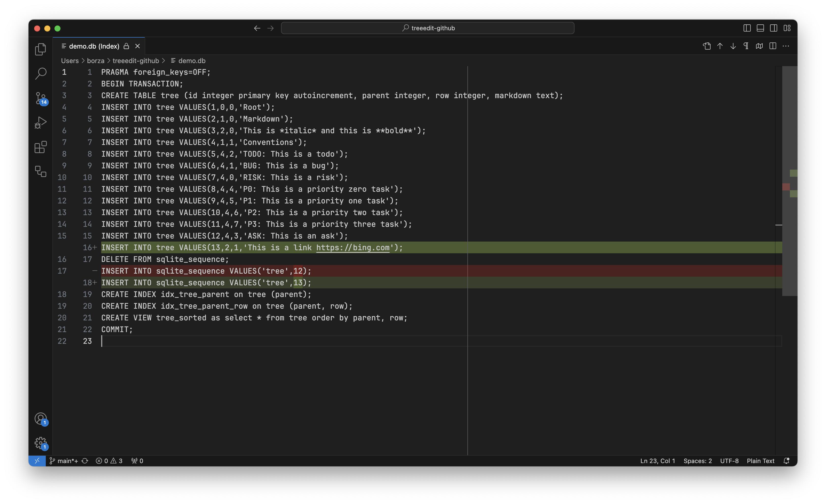Open the Customize Layout dropdown
The height and width of the screenshot is (504, 826).
click(x=787, y=28)
